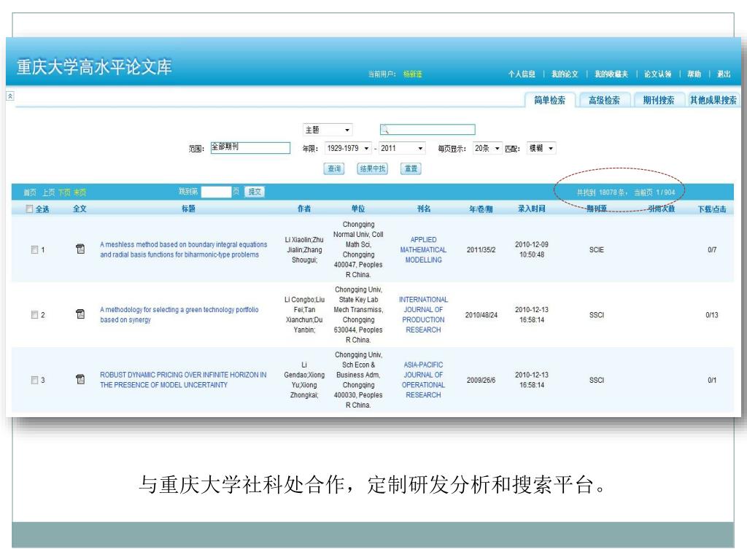
Task: Open 个人信息 in top menu
Action: coord(522,74)
